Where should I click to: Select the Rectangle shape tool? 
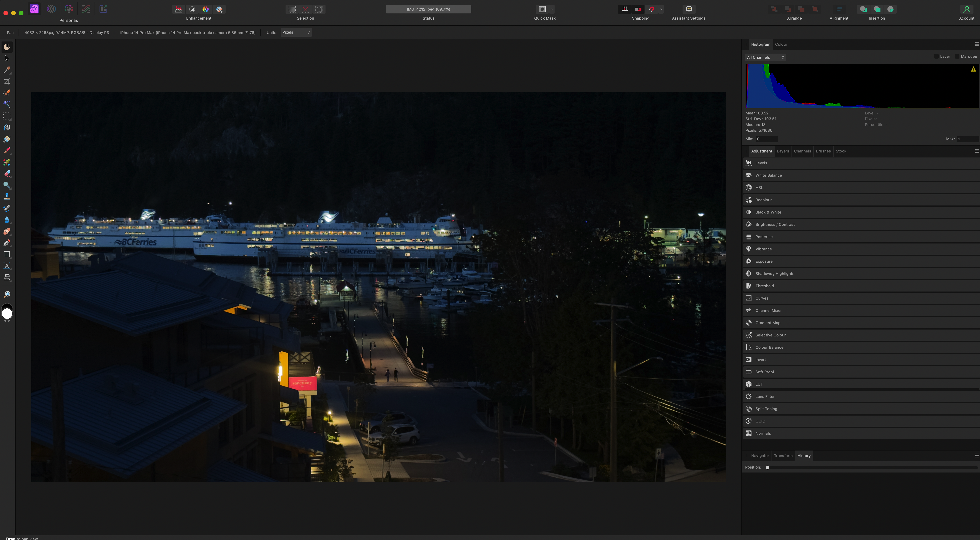point(7,254)
